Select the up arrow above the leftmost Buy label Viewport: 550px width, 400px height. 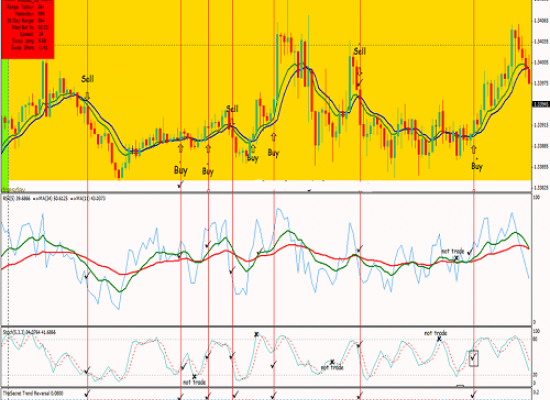pyautogui.click(x=181, y=148)
